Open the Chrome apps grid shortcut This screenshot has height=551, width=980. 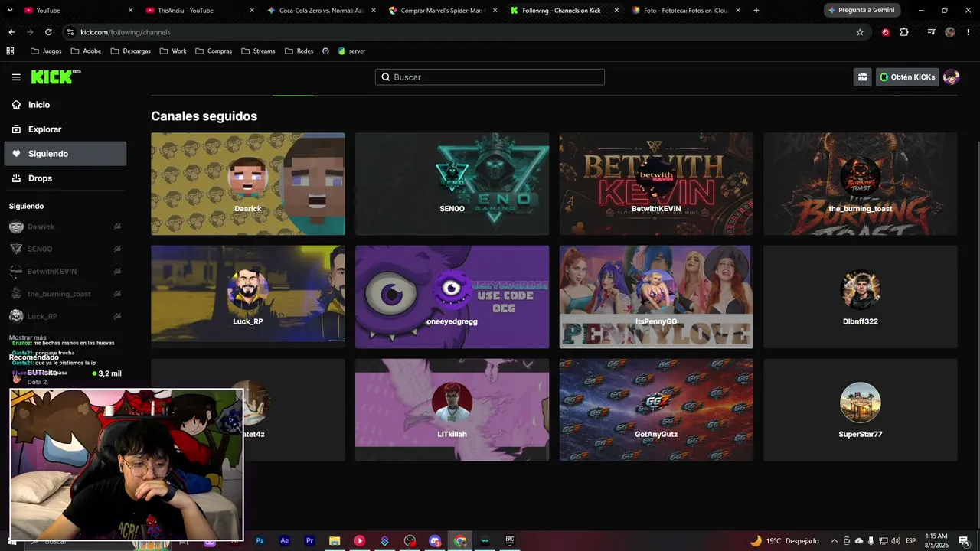(x=10, y=51)
